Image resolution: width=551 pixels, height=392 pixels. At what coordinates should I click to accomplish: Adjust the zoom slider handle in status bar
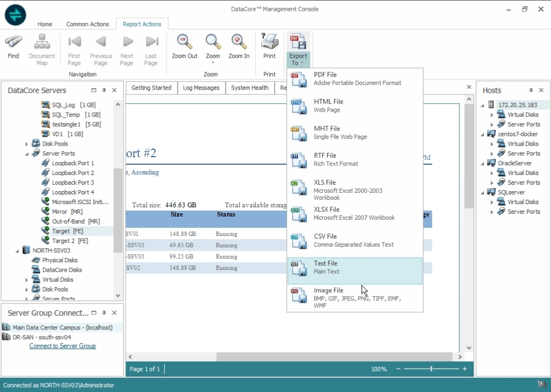click(x=431, y=369)
